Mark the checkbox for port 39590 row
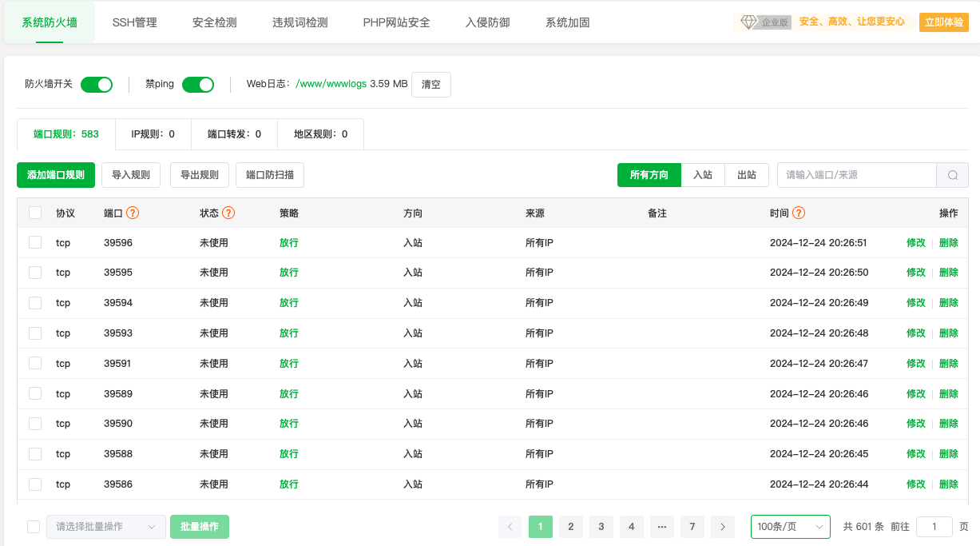The width and height of the screenshot is (980, 546). 35,424
